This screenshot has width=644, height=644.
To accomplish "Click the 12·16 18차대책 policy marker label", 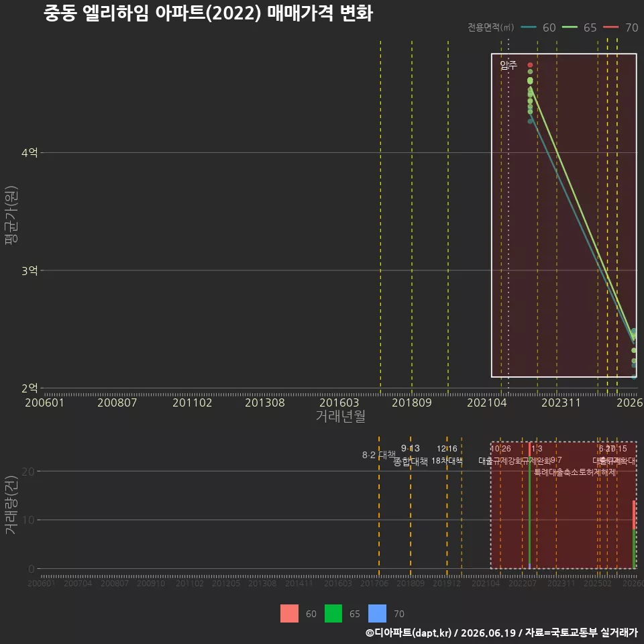I will coord(447,455).
